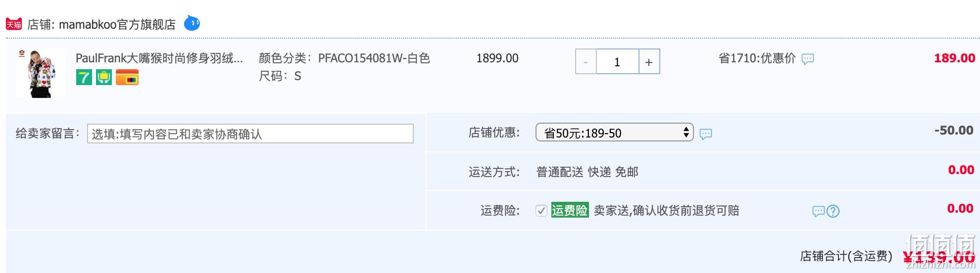Click comment bubble beside store discount dropdown
Viewport: 980px width, 273px height.
(706, 134)
